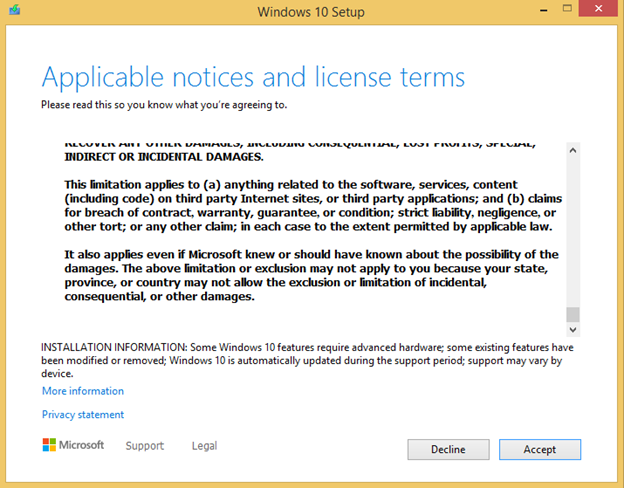Open the Privacy statement link
This screenshot has height=488, width=624.
tap(83, 414)
